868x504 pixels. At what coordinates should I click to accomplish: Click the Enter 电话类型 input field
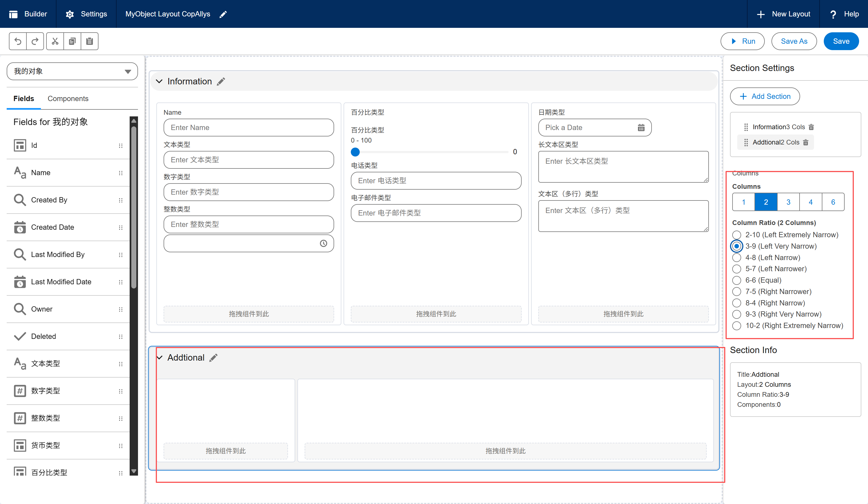(x=436, y=181)
